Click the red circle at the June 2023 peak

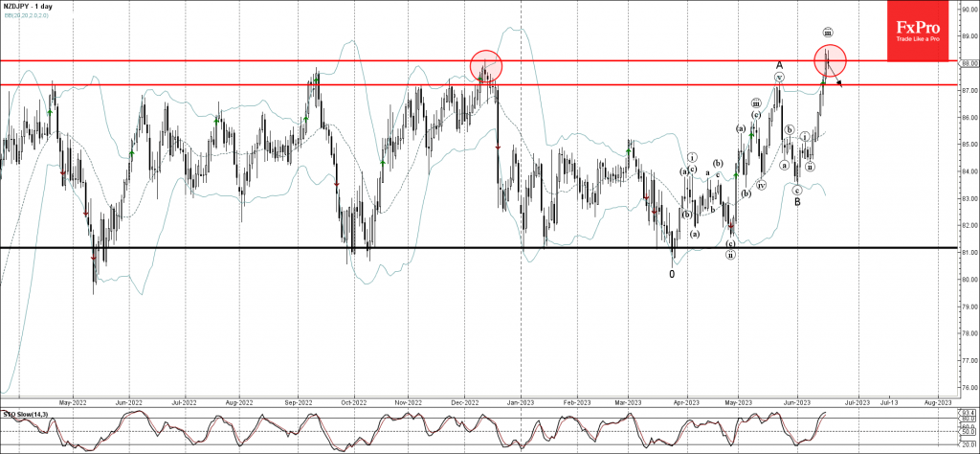(830, 60)
